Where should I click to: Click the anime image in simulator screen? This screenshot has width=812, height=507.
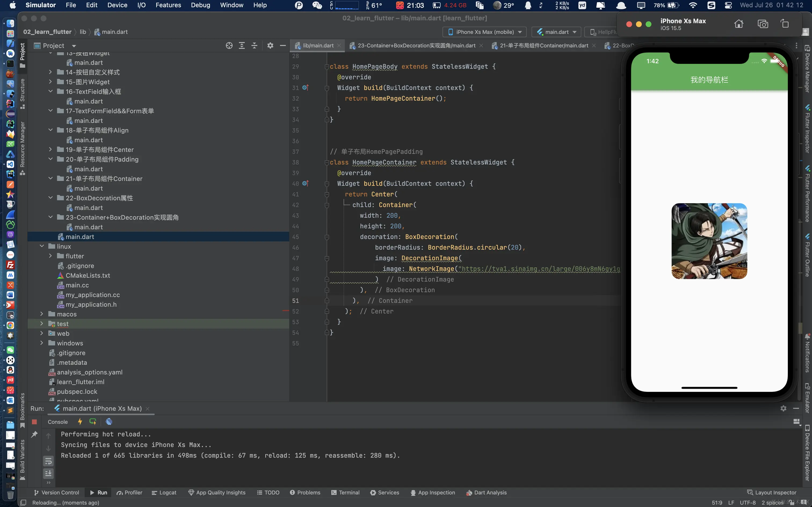pyautogui.click(x=709, y=241)
